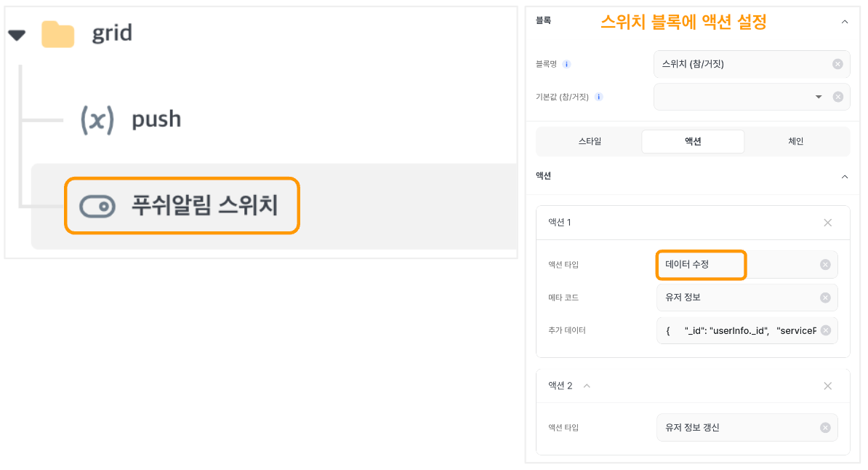This screenshot has height=470, width=868.
Task: Clear the 추가 데이터 JSON value
Action: tap(825, 330)
